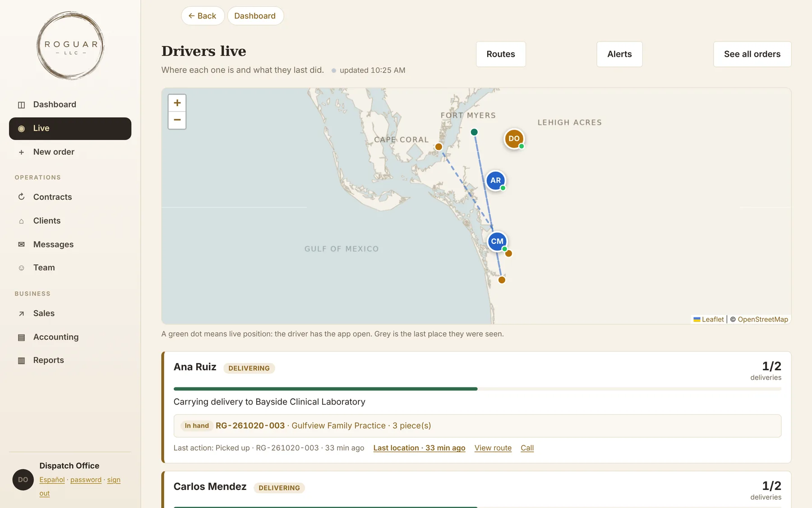Click the Carlos Mendez driver name
Image resolution: width=812 pixels, height=508 pixels.
pyautogui.click(x=210, y=487)
